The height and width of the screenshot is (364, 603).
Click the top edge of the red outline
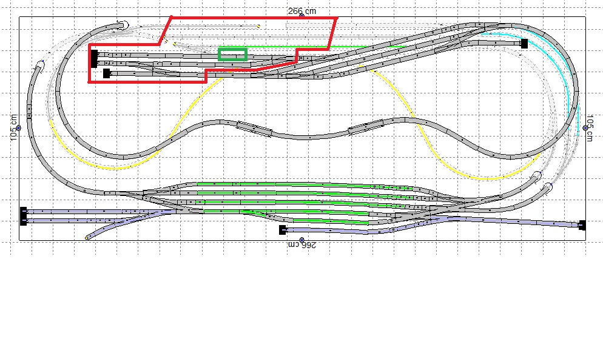pyautogui.click(x=255, y=18)
